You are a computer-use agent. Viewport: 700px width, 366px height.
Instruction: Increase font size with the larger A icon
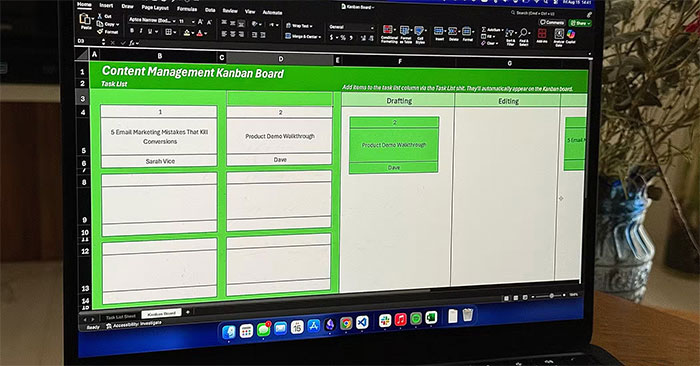click(200, 21)
